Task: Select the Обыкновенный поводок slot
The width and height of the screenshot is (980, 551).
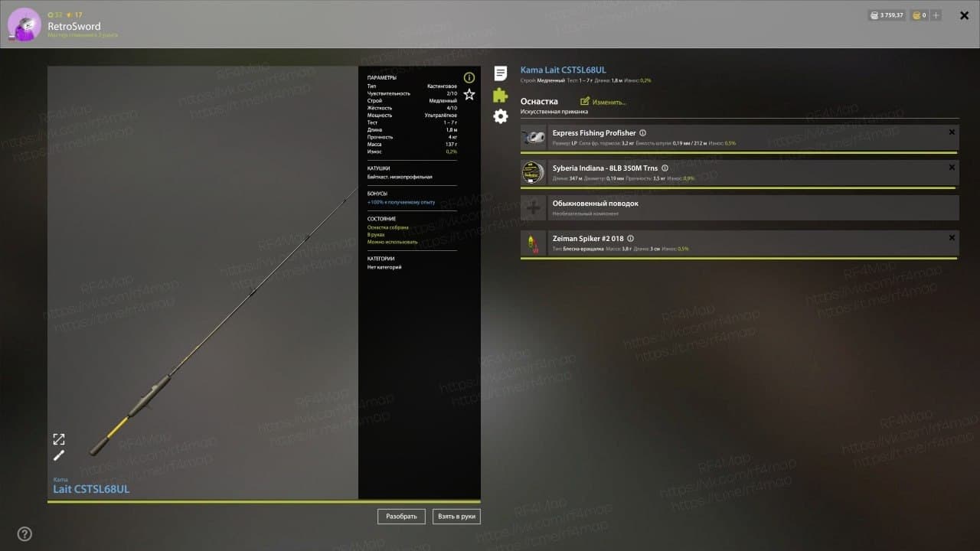Action: (x=740, y=208)
